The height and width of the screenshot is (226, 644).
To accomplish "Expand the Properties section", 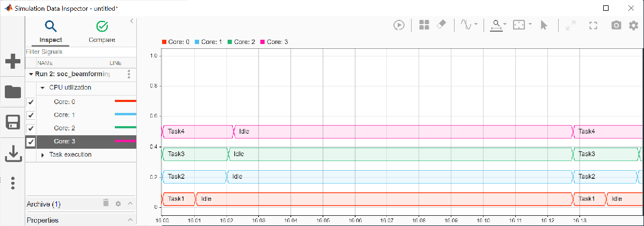I will tap(130, 220).
